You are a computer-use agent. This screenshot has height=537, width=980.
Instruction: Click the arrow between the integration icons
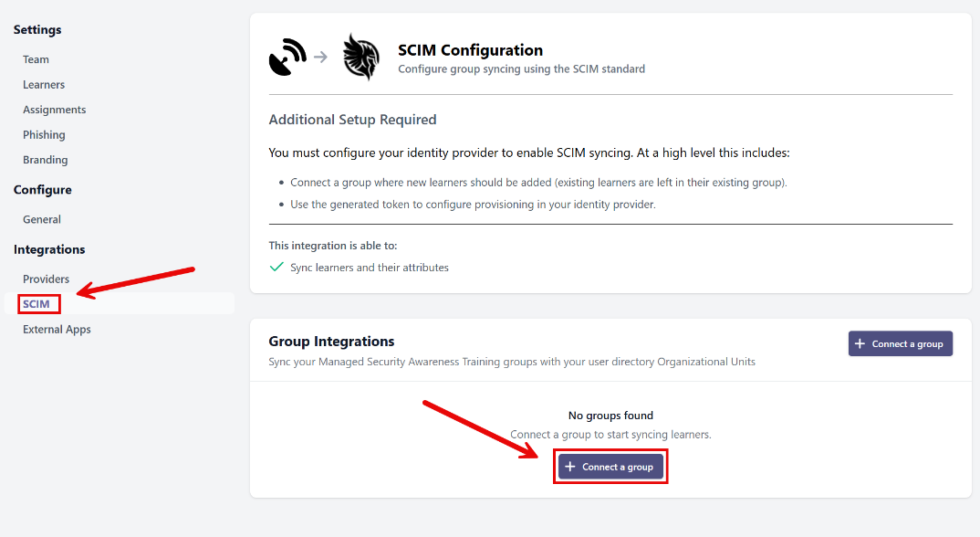pos(319,57)
